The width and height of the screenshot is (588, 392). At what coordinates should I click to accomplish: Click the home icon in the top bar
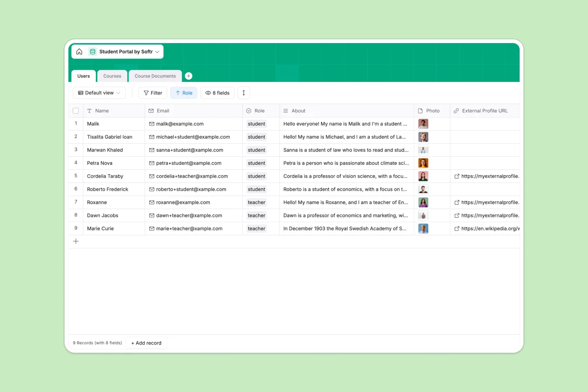click(x=79, y=51)
